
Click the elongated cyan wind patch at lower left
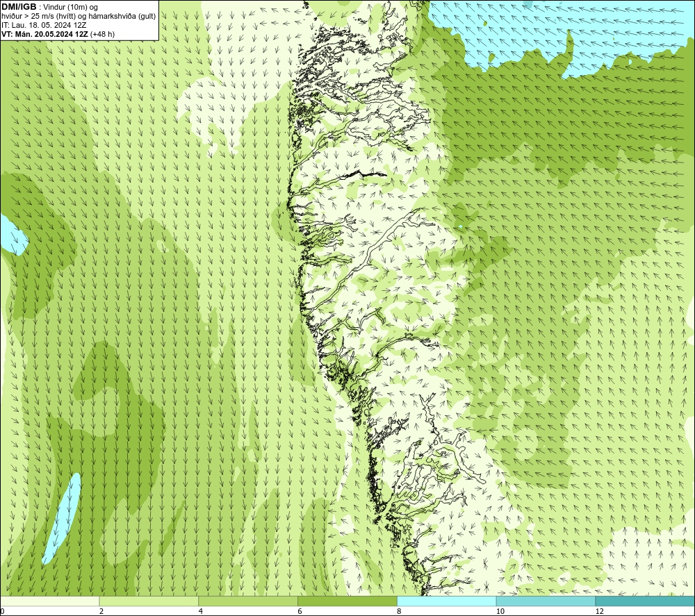(62, 518)
